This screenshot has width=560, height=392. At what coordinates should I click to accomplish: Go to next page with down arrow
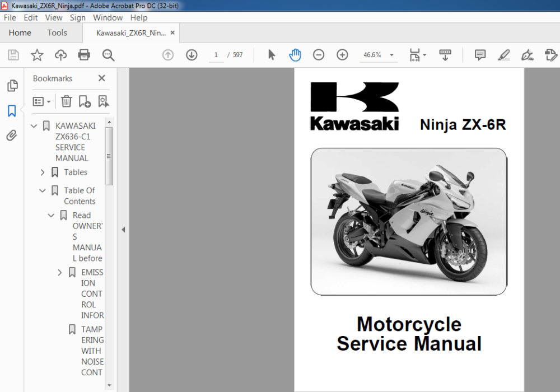click(x=192, y=55)
